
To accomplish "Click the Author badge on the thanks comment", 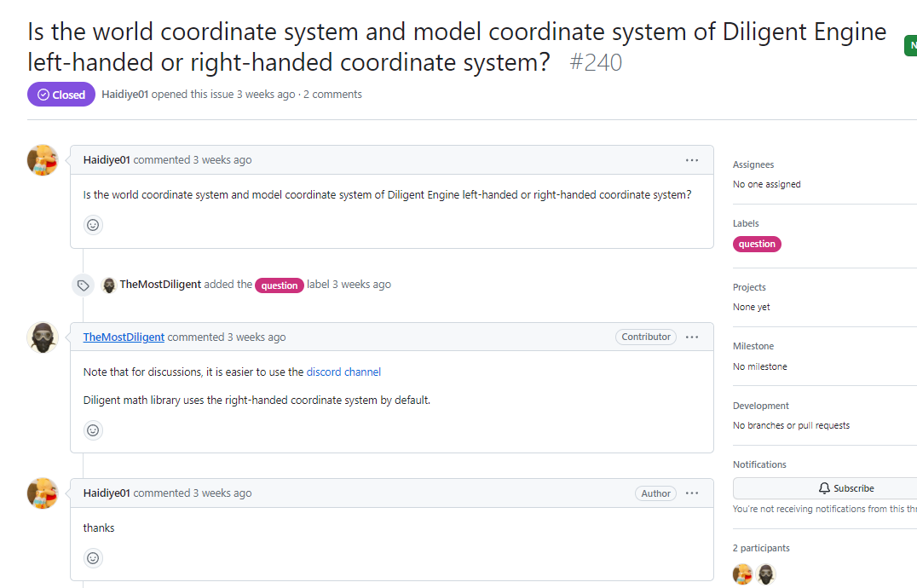I will point(655,493).
